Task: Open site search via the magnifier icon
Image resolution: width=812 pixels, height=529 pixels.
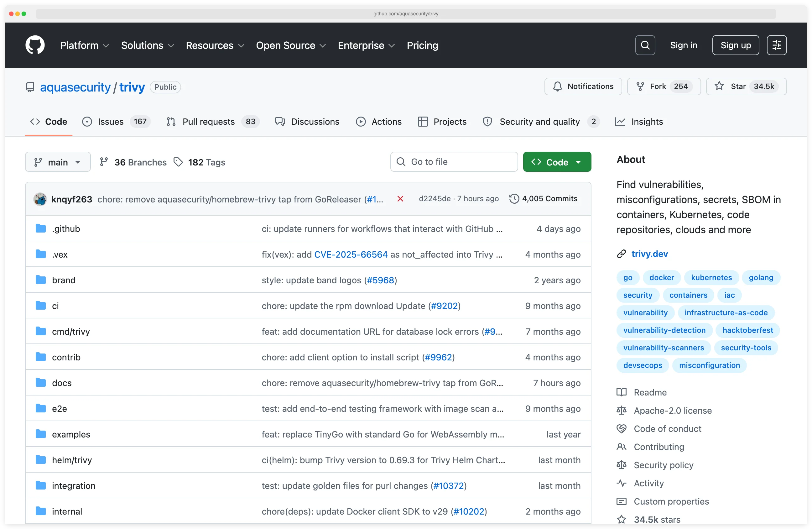Action: point(645,45)
